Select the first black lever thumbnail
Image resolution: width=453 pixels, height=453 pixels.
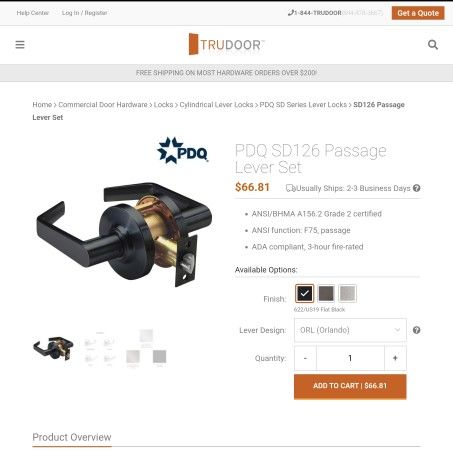[53, 348]
